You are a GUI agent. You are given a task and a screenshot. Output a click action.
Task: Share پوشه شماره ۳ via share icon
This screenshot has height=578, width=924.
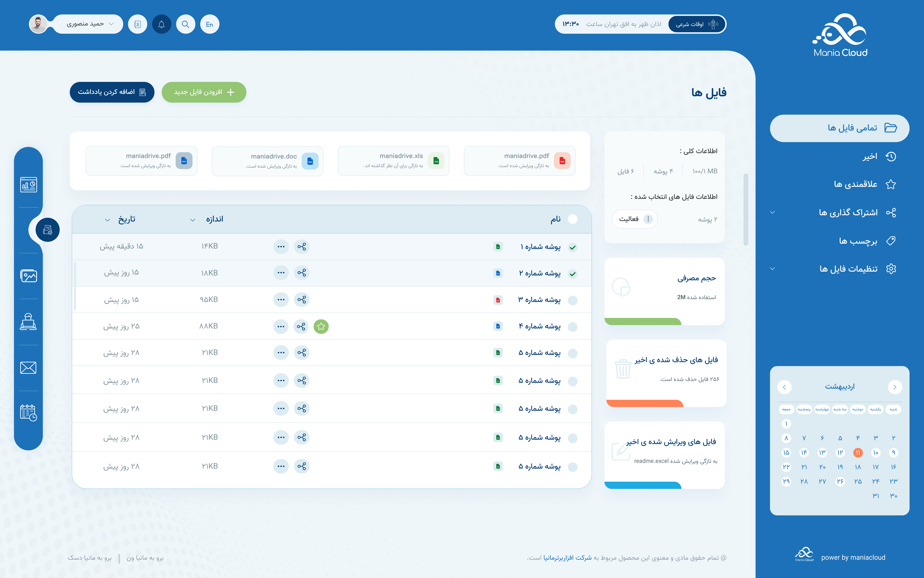(x=302, y=300)
